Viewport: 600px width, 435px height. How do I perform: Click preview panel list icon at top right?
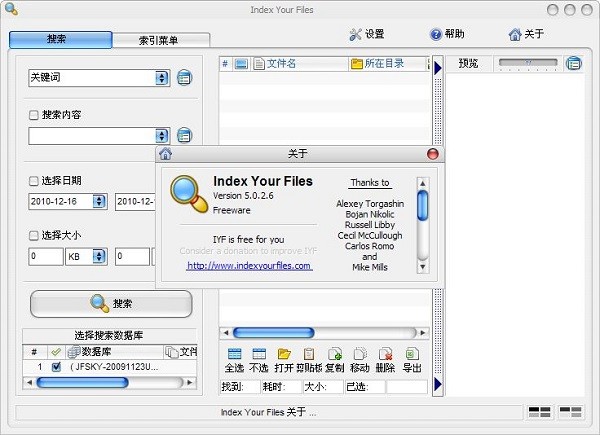573,64
